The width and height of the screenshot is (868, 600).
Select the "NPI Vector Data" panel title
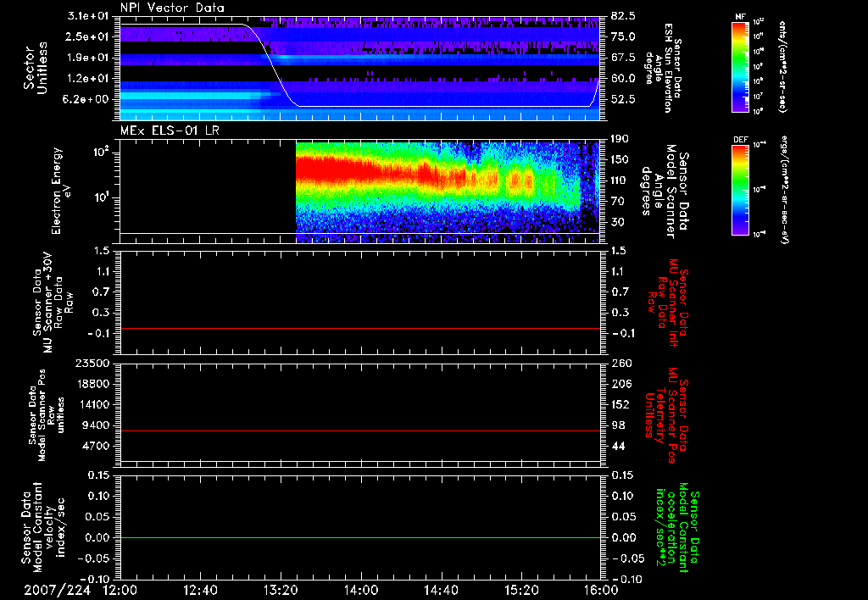coord(172,8)
